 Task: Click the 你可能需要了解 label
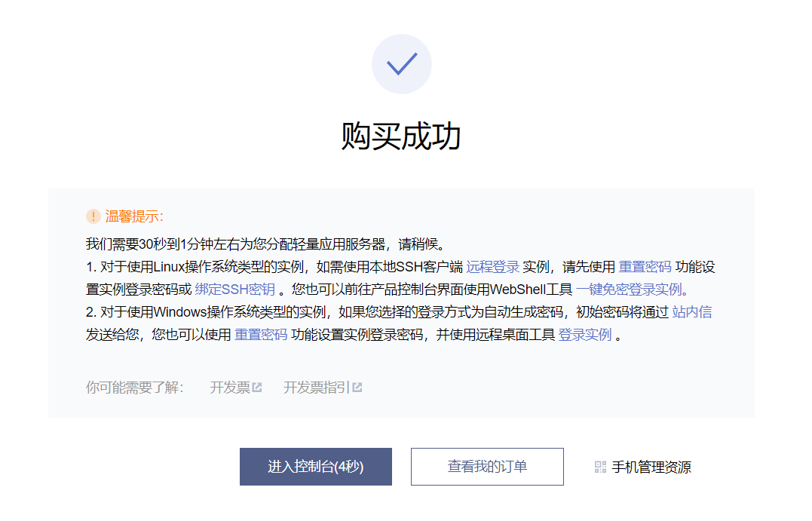click(x=135, y=388)
